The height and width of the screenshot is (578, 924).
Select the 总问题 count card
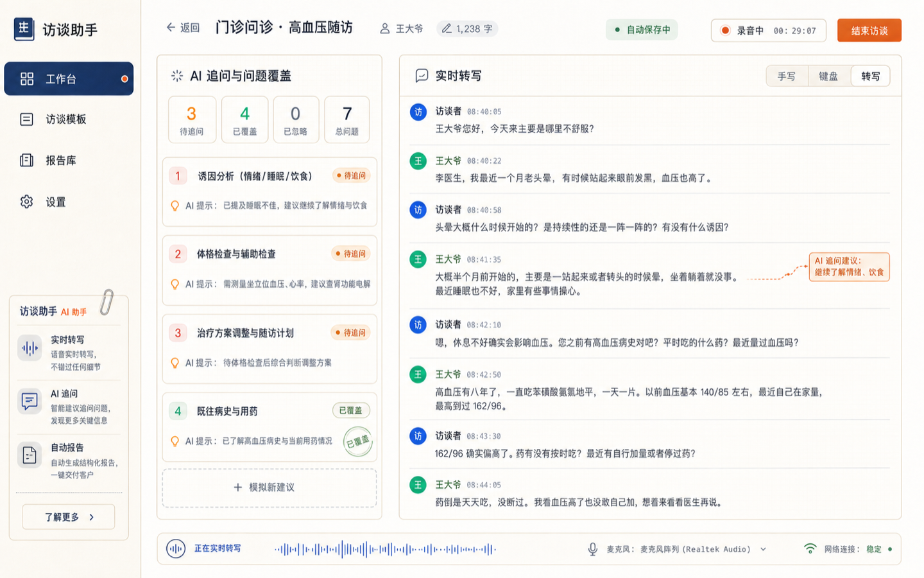(x=347, y=119)
